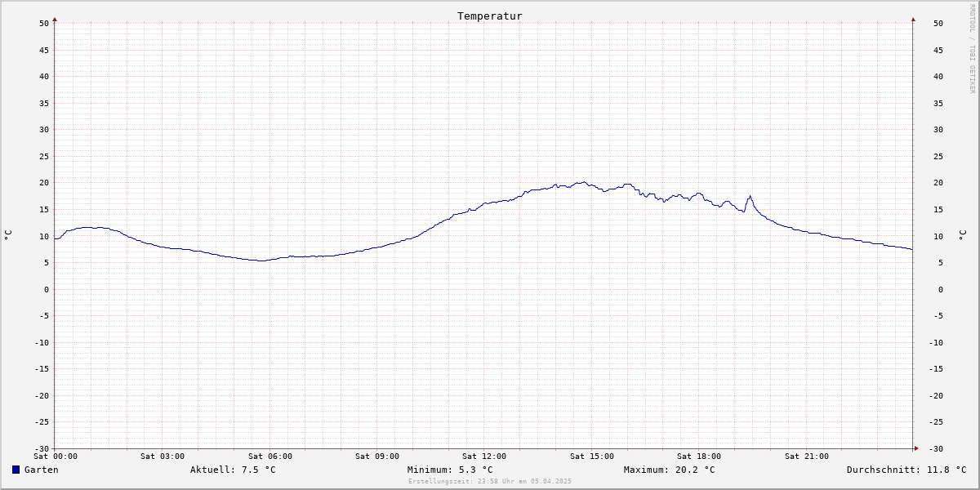Select the Maximum: 20.2 °C value
The width and height of the screenshot is (980, 490).
(669, 470)
